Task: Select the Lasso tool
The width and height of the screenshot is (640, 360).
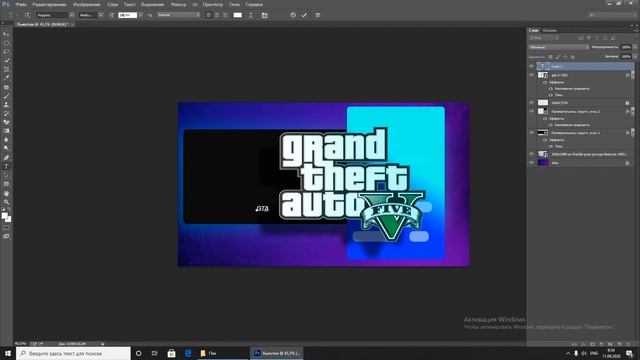Action: 6,52
